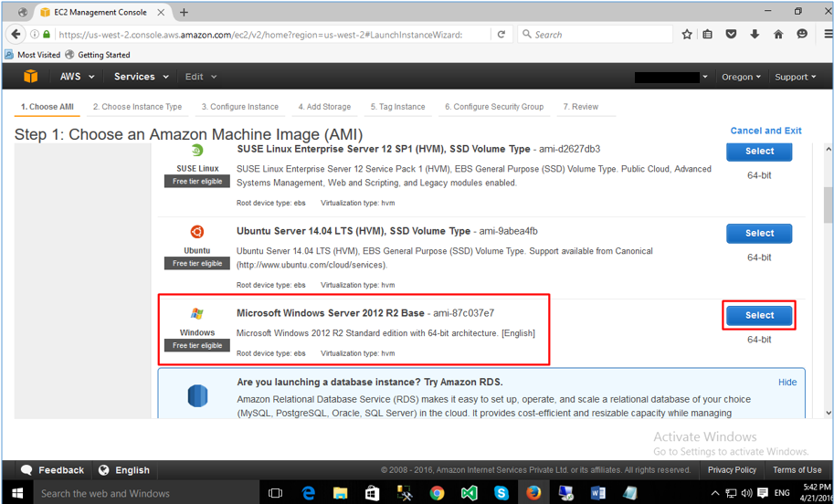Open Most Visited bookmarks
Screen dimensions: 834x504
33,55
